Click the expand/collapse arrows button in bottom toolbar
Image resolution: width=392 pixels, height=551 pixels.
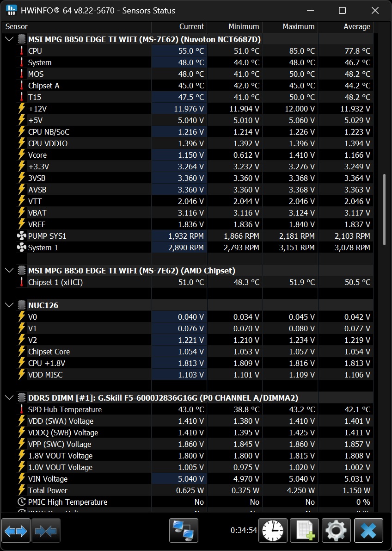tap(16, 530)
